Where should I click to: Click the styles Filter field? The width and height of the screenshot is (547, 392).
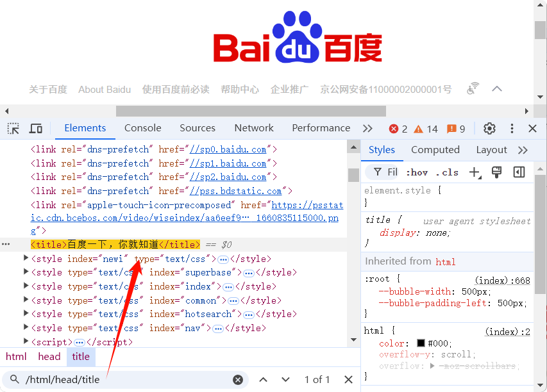pos(382,172)
